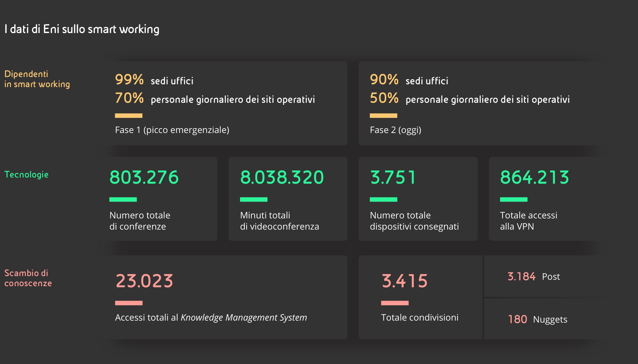Viewport: 638px width, 364px height.
Task: Select 'Accessi totali al Knowledge Management System'
Action: 211,318
